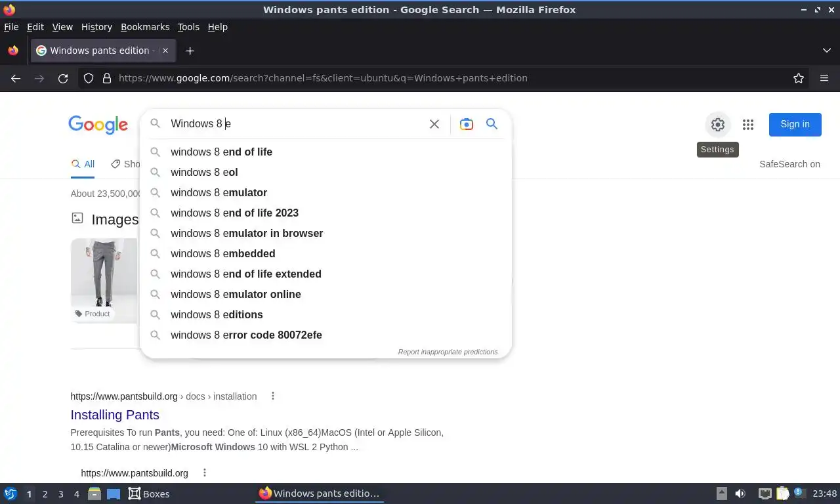Choose suggestion windows 8 emulator online
Viewport: 840px width, 504px height.
pyautogui.click(x=325, y=294)
